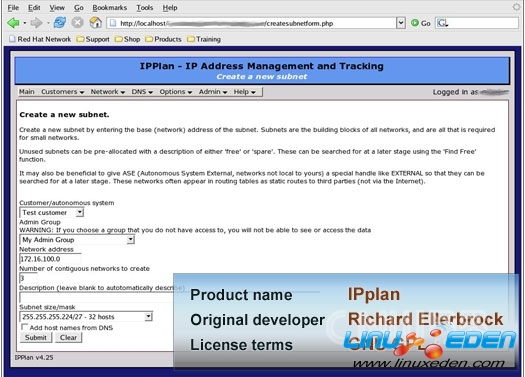Toggle Add host names from DNS checkbox

coord(24,327)
